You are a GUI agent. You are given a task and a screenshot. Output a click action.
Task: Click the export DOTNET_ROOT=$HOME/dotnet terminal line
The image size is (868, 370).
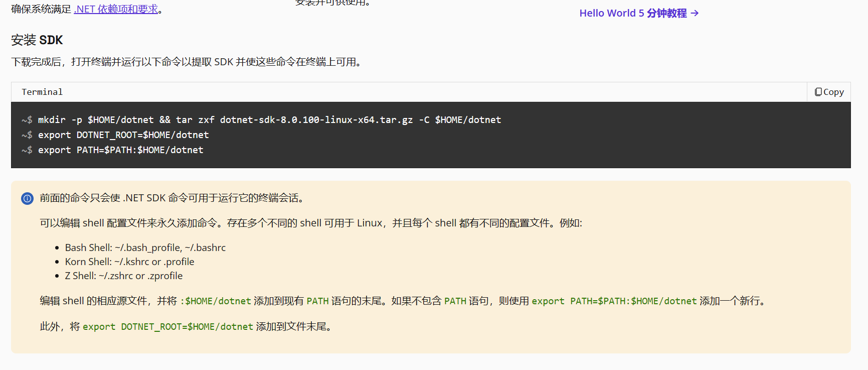(x=123, y=135)
